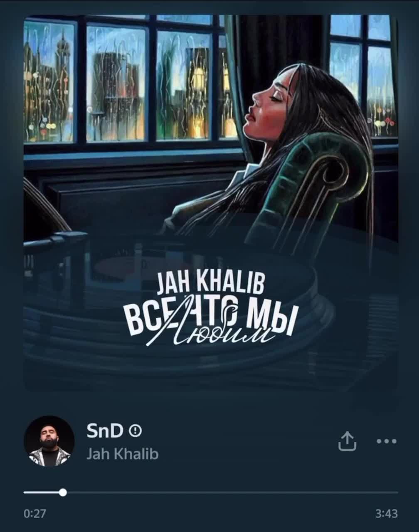This screenshot has height=532, width=419.
Task: Tap the share icon
Action: pos(347,441)
